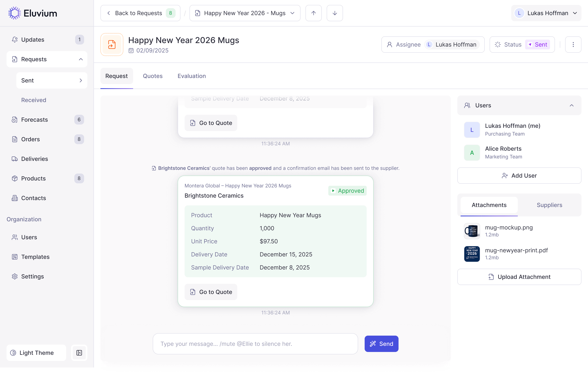
Task: Click the Go to Quote button on approved quote
Action: click(211, 292)
